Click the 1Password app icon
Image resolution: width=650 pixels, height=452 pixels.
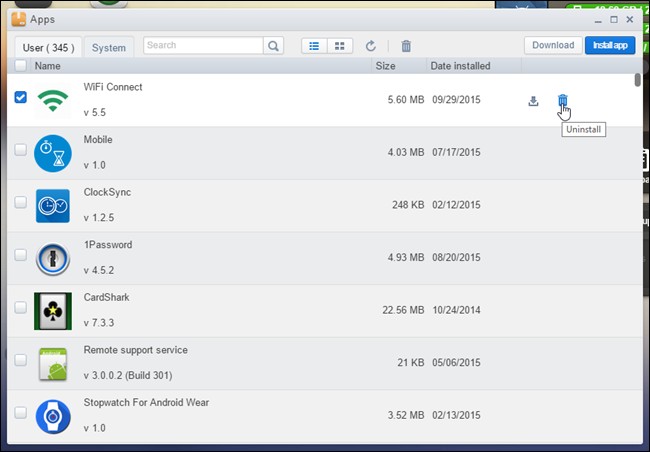click(x=53, y=258)
